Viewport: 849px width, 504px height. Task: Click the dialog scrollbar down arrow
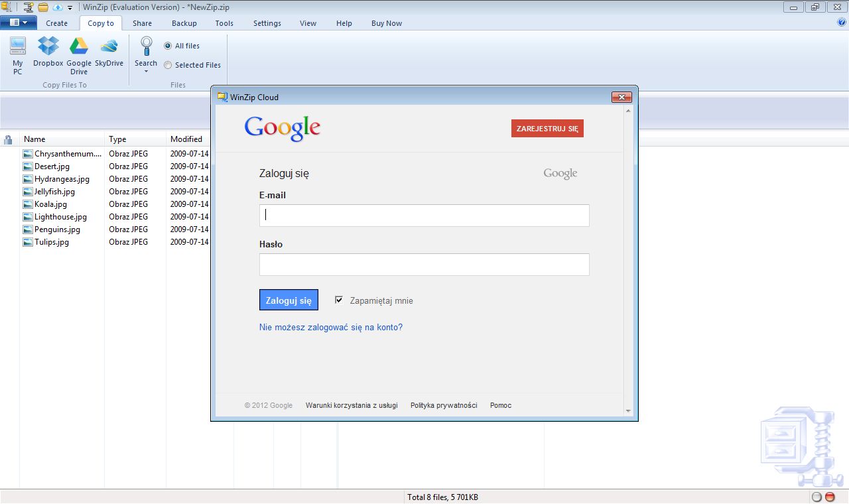[628, 411]
